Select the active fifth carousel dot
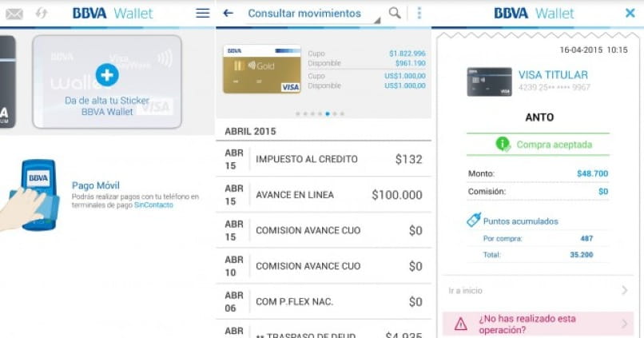This screenshot has height=338, width=644. pyautogui.click(x=328, y=113)
